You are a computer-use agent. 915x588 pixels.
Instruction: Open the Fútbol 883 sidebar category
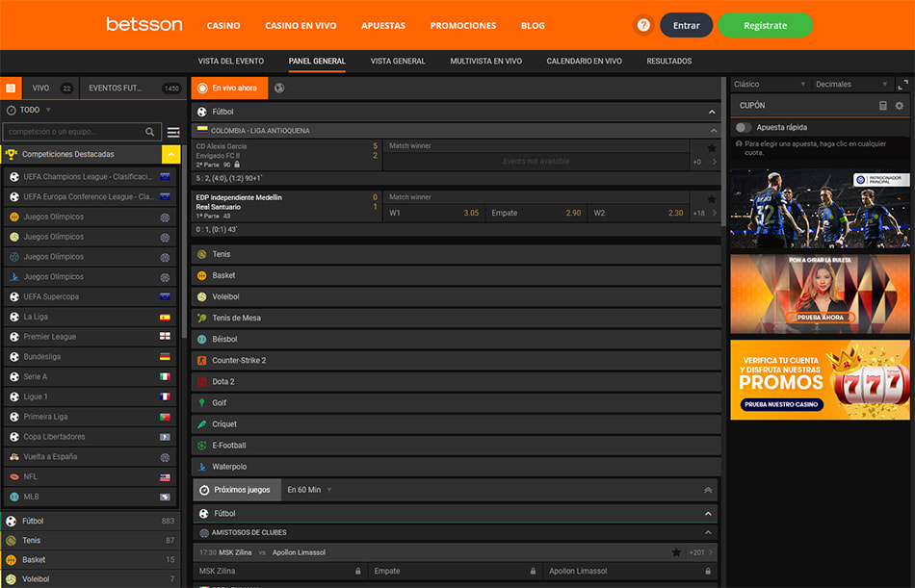(x=91, y=521)
